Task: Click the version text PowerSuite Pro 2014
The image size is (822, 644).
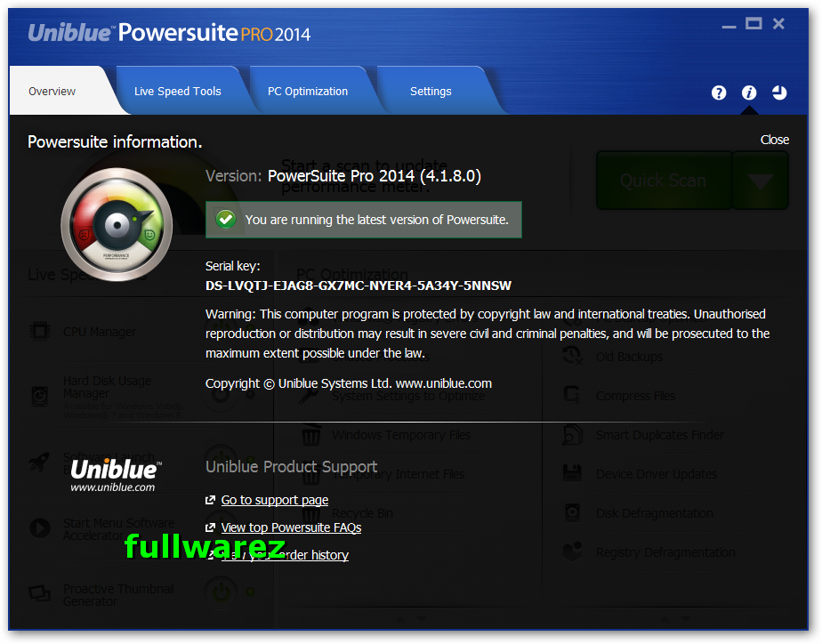Action: (x=375, y=176)
